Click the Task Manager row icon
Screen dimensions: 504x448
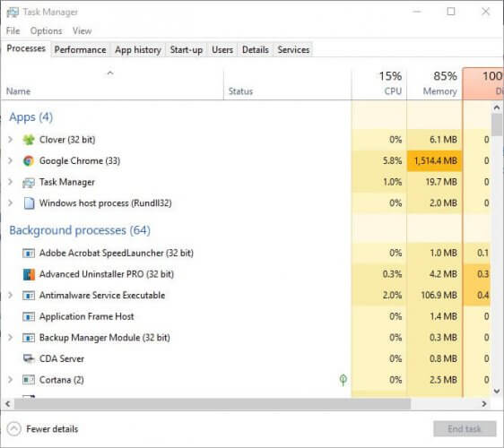tap(29, 182)
